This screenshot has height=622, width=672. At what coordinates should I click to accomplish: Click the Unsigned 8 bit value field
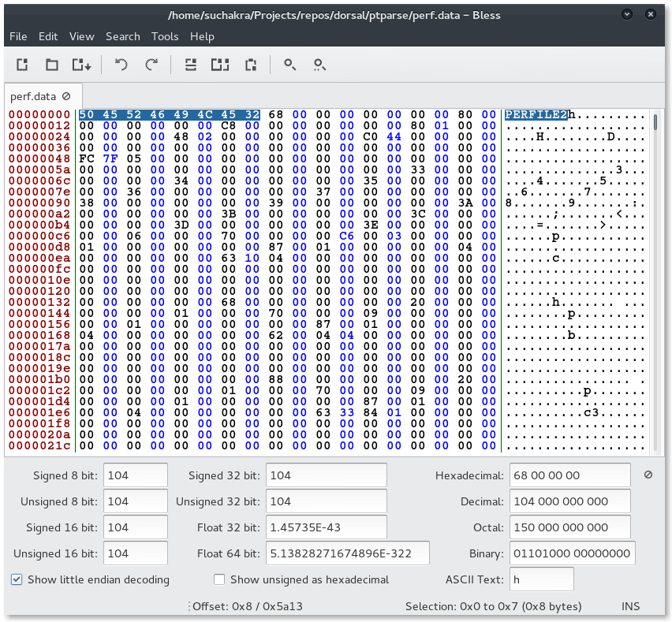coord(136,501)
